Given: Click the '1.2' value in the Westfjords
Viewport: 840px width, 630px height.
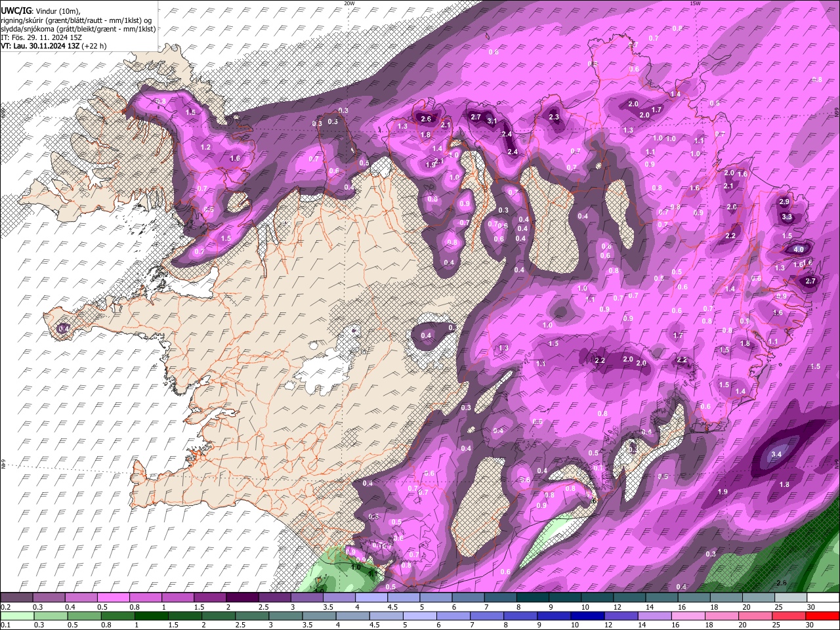Looking at the screenshot, I should pyautogui.click(x=205, y=148).
